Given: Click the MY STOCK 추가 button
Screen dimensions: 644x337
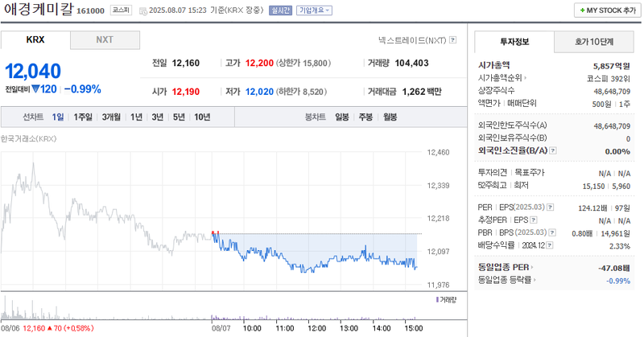Looking at the screenshot, I should click(x=608, y=10).
